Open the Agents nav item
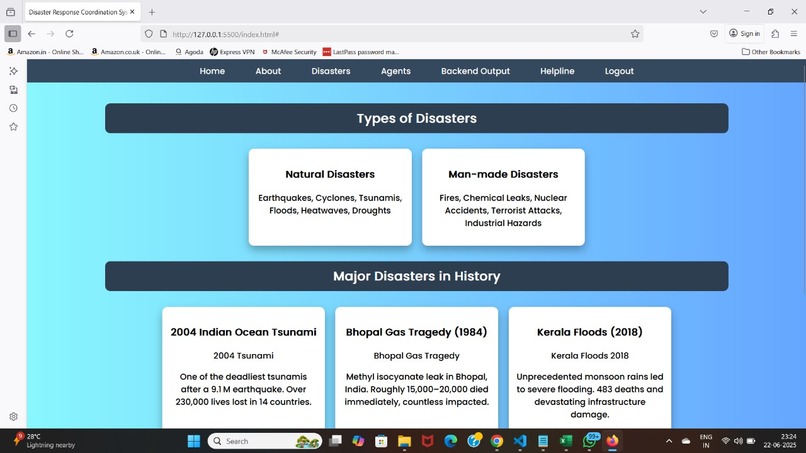 pyautogui.click(x=396, y=71)
